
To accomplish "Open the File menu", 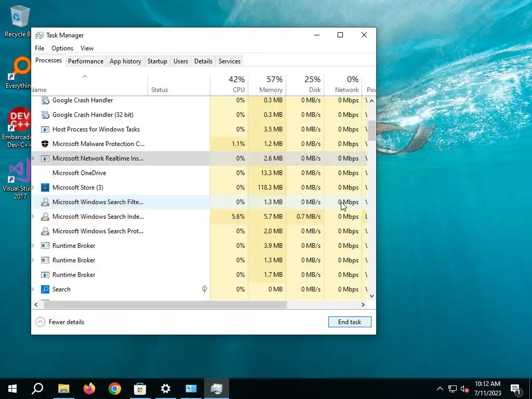I will (x=39, y=48).
